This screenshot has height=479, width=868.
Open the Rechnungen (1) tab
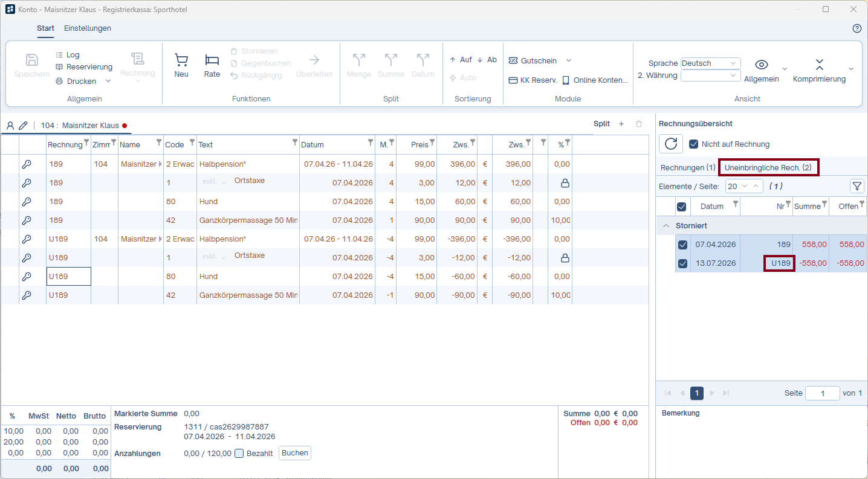coord(688,167)
